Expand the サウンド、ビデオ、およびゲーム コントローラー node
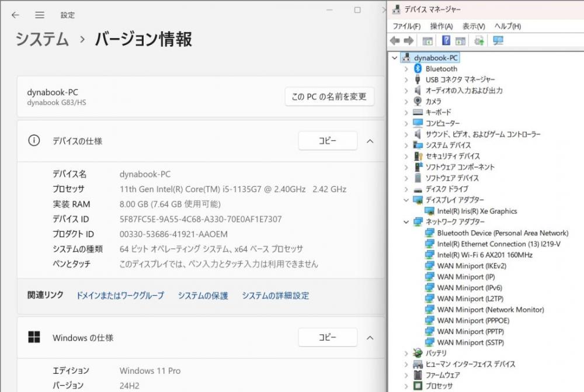 pos(406,134)
